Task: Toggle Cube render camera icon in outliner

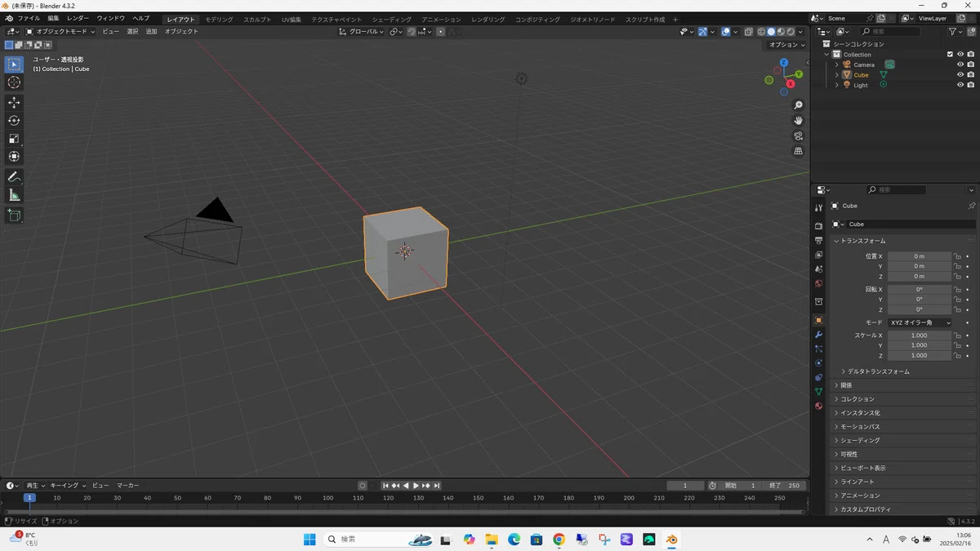Action: 971,74
